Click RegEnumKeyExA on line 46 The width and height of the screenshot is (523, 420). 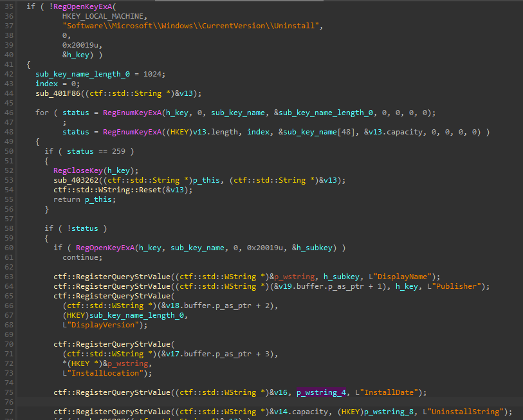point(132,113)
